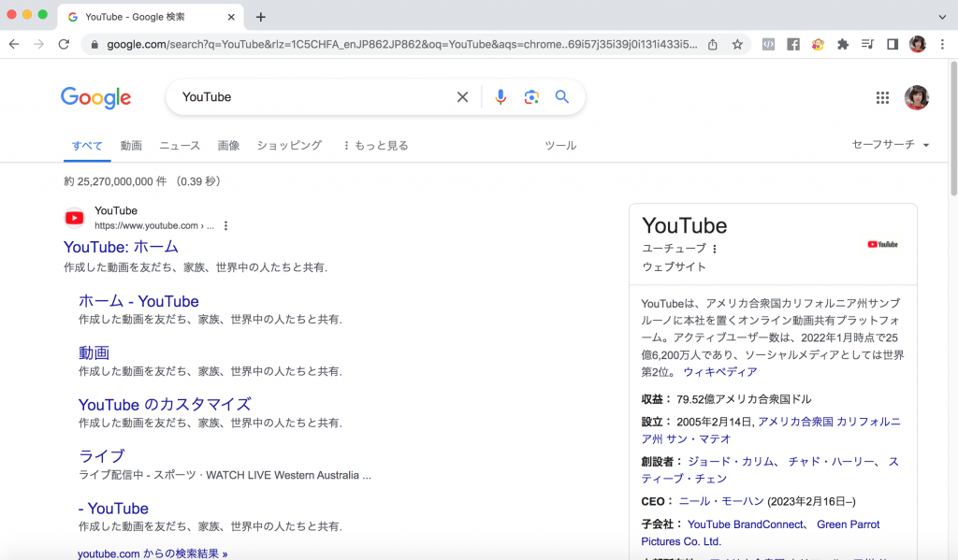Switch to the 動画 tab

(x=131, y=145)
